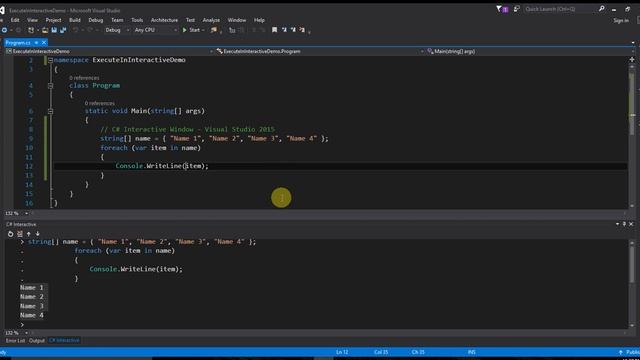Open the Test menu
The width and height of the screenshot is (640, 360).
coord(190,20)
